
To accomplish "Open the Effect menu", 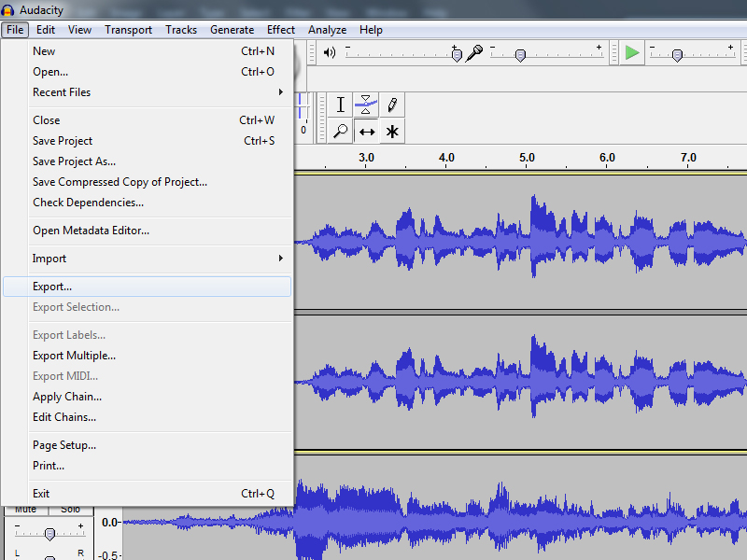I will [281, 30].
